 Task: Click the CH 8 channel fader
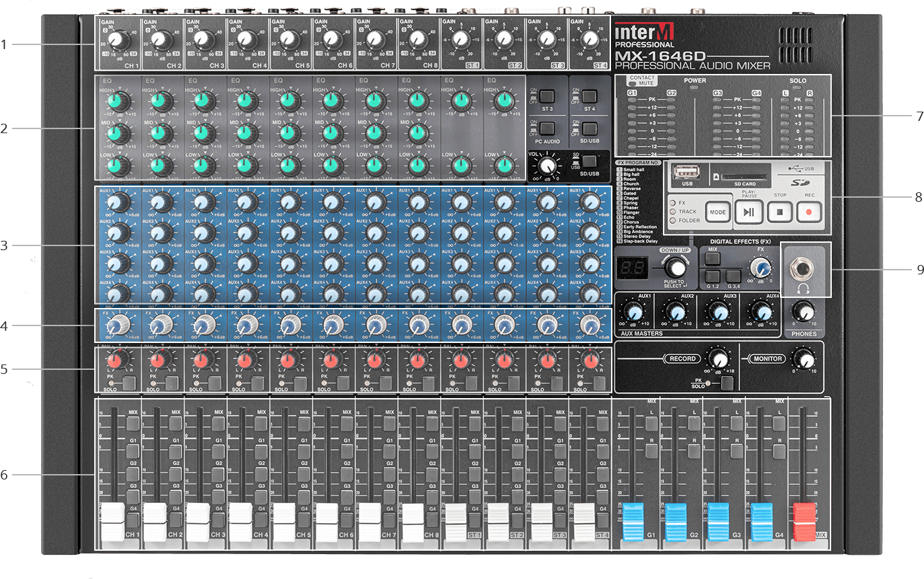[x=413, y=522]
